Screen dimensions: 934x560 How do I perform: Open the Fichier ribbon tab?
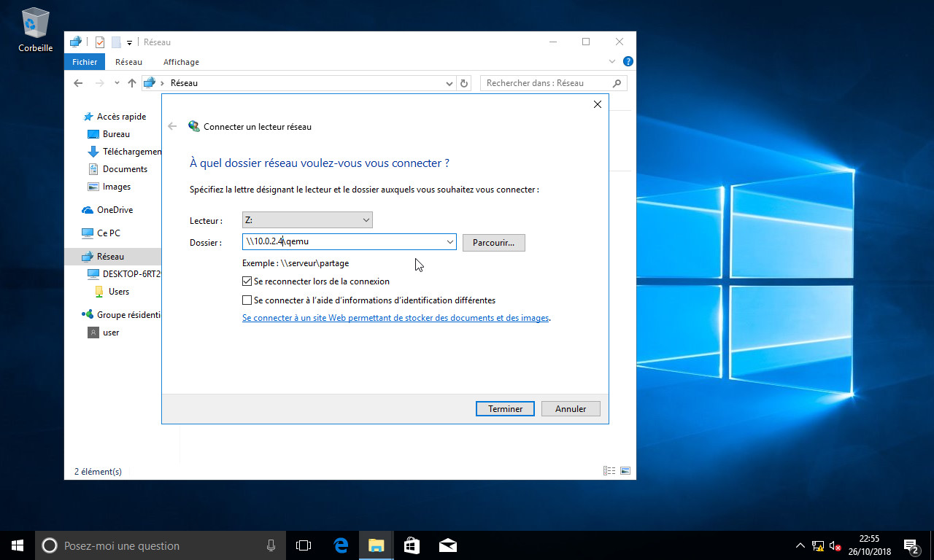click(x=85, y=62)
